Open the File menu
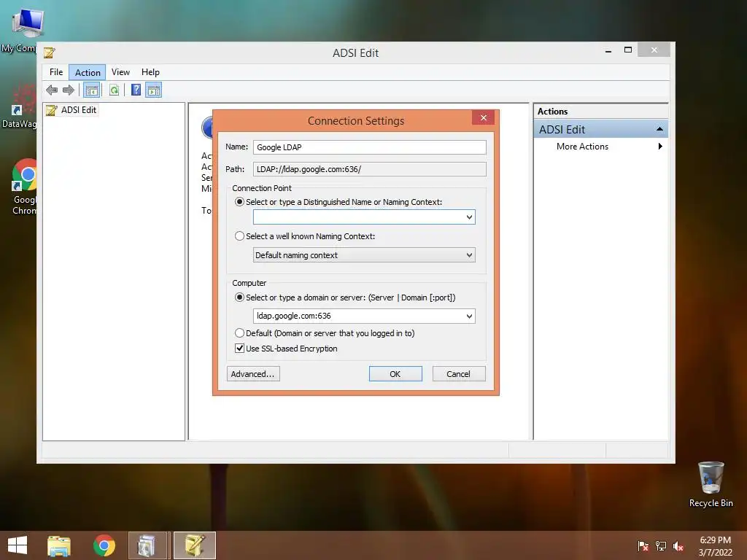747x560 pixels. click(x=56, y=72)
